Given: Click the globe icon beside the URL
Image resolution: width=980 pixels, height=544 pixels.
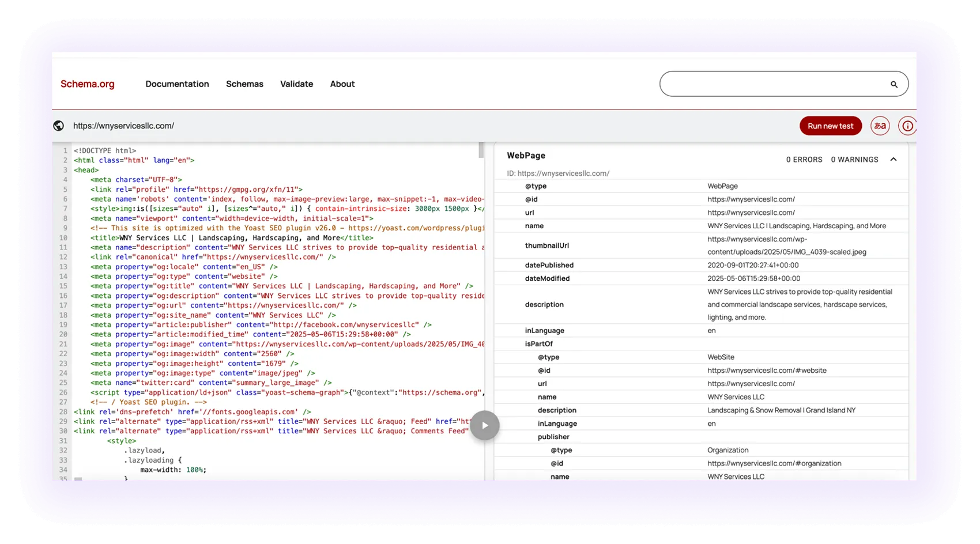Looking at the screenshot, I should tap(59, 126).
